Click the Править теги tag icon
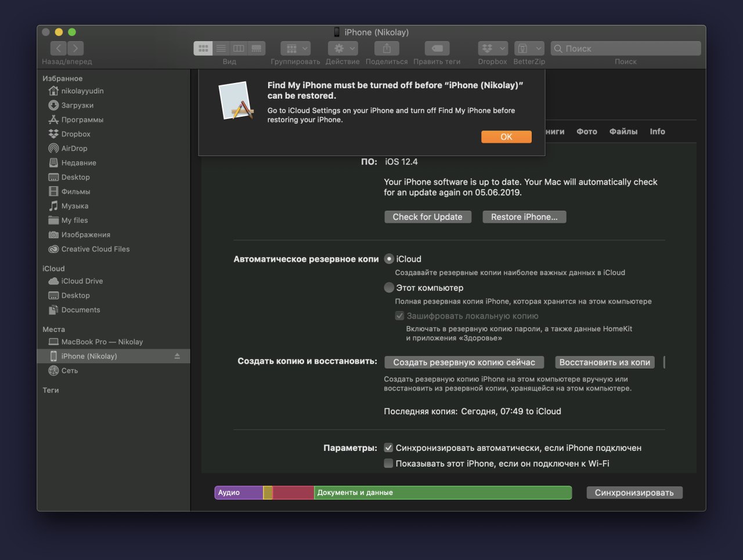Image resolution: width=743 pixels, height=560 pixels. click(x=437, y=48)
